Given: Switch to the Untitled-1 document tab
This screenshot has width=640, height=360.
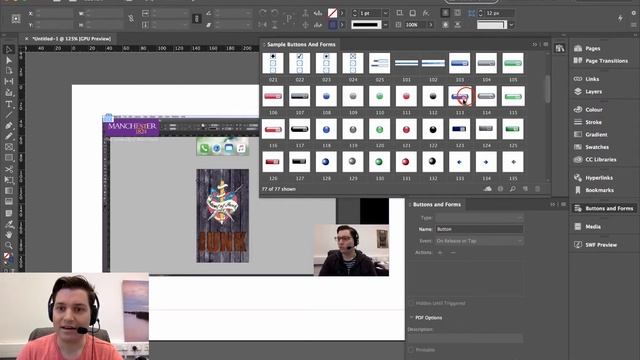Looking at the screenshot, I should (x=71, y=39).
